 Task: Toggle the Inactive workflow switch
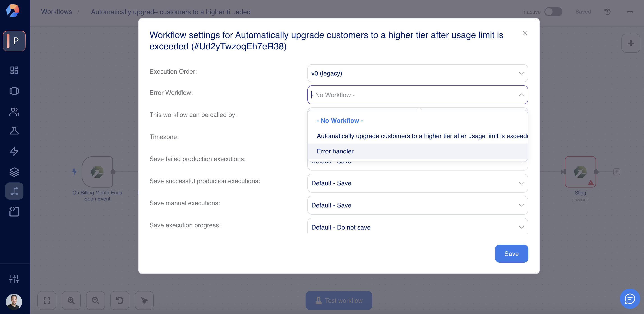pos(553,12)
